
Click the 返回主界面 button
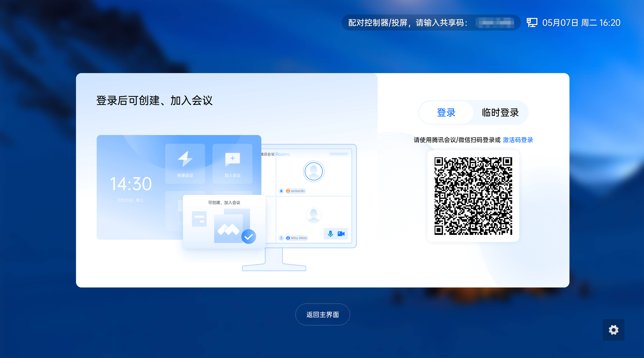[323, 315]
